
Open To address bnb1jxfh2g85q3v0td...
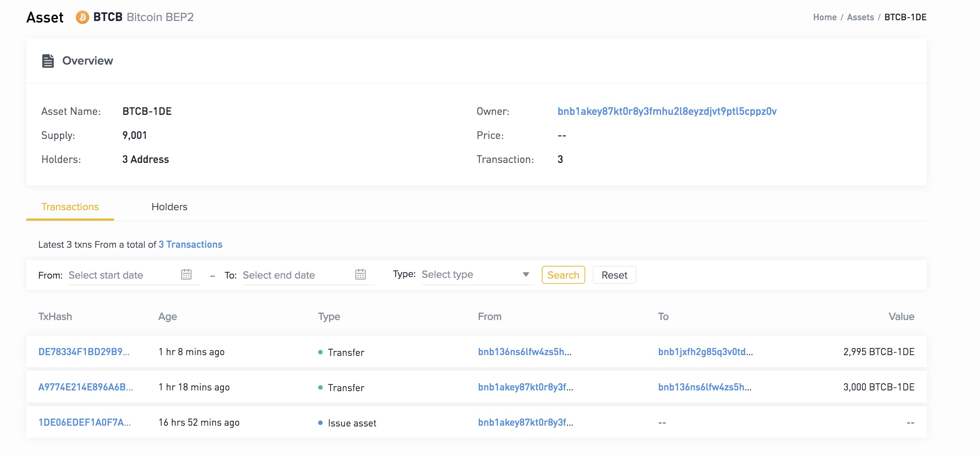(705, 351)
